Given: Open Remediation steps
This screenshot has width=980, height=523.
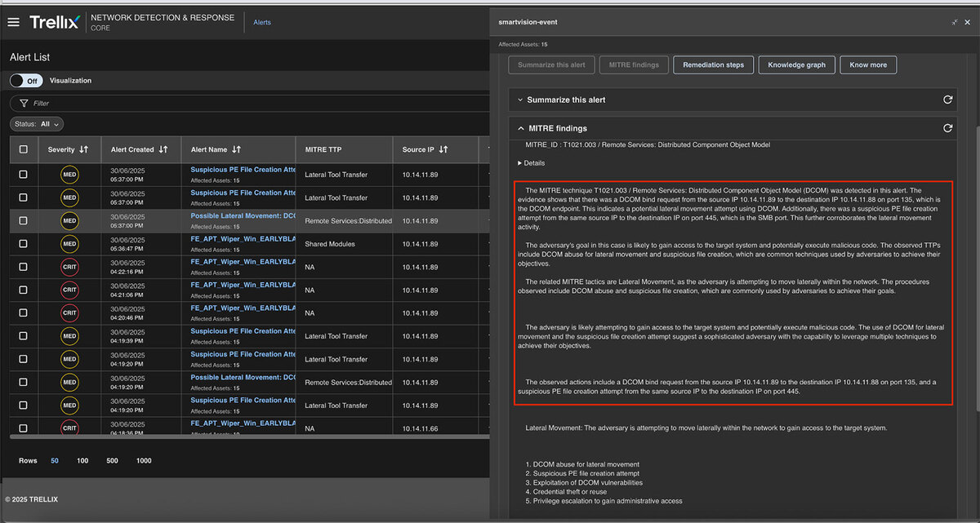Looking at the screenshot, I should tap(713, 64).
